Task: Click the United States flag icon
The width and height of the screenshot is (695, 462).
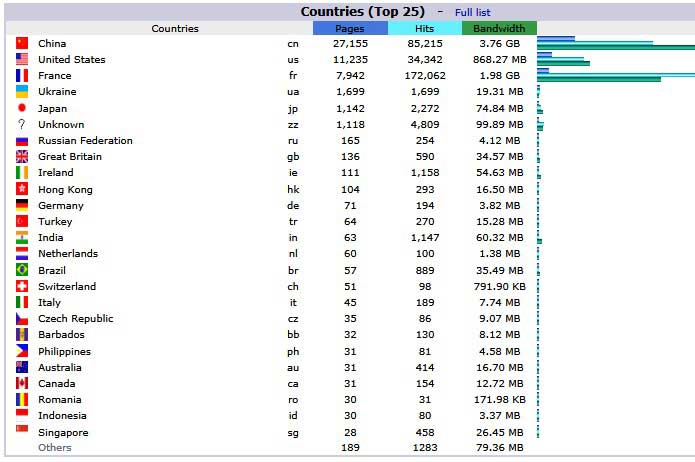Action: (22, 59)
